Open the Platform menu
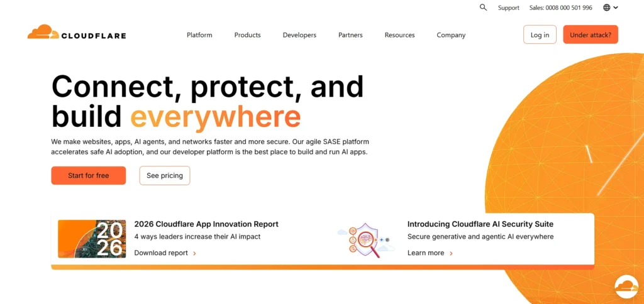644x304 pixels. click(x=199, y=35)
